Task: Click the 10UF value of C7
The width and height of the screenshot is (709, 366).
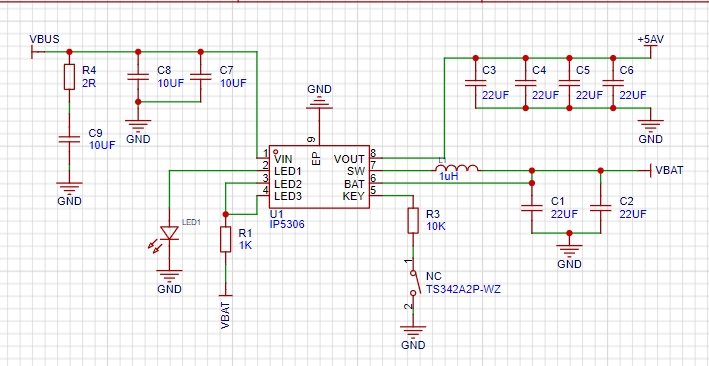Action: point(233,84)
